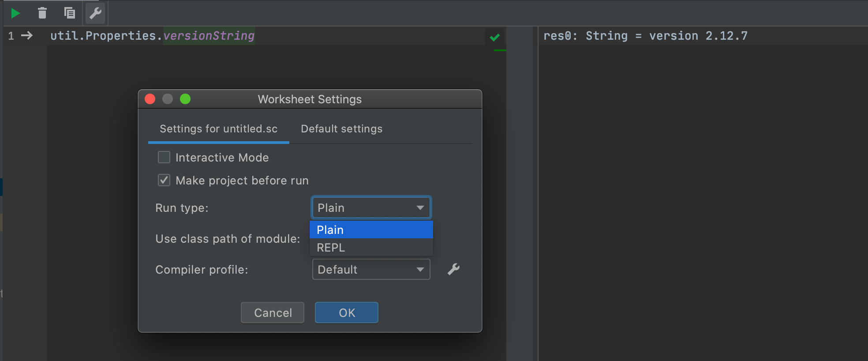The width and height of the screenshot is (868, 361).
Task: Click the green checkmark inspection indicator
Action: pos(495,38)
